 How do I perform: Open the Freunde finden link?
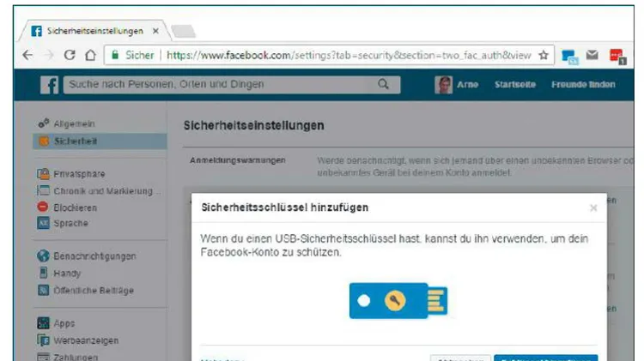point(583,85)
